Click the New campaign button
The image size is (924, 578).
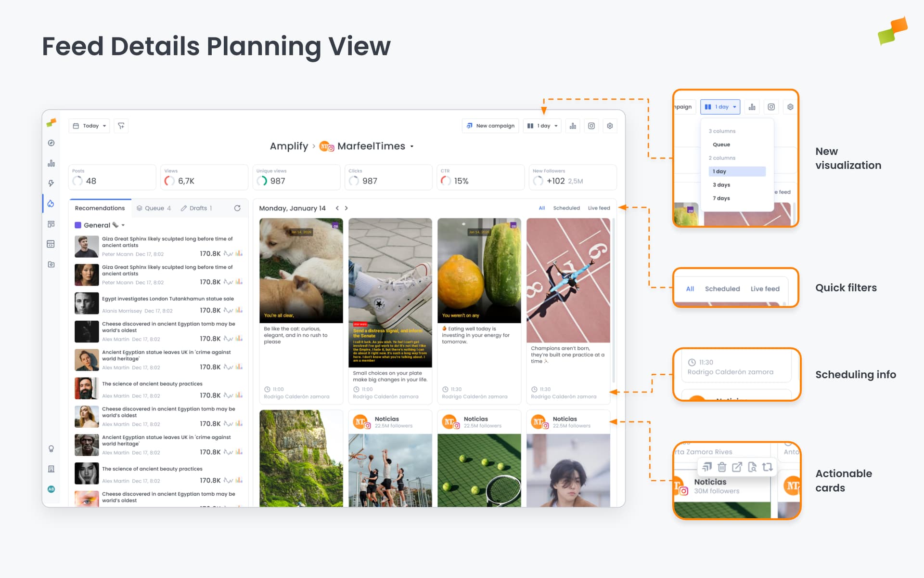(x=490, y=126)
